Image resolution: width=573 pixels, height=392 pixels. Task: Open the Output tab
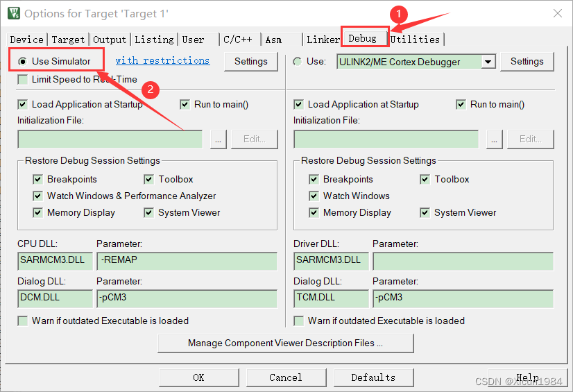110,40
